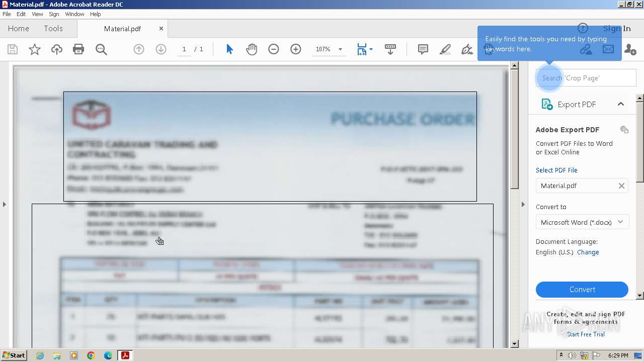Image resolution: width=644 pixels, height=362 pixels.
Task: Send file by email icon
Action: pyautogui.click(x=608, y=49)
